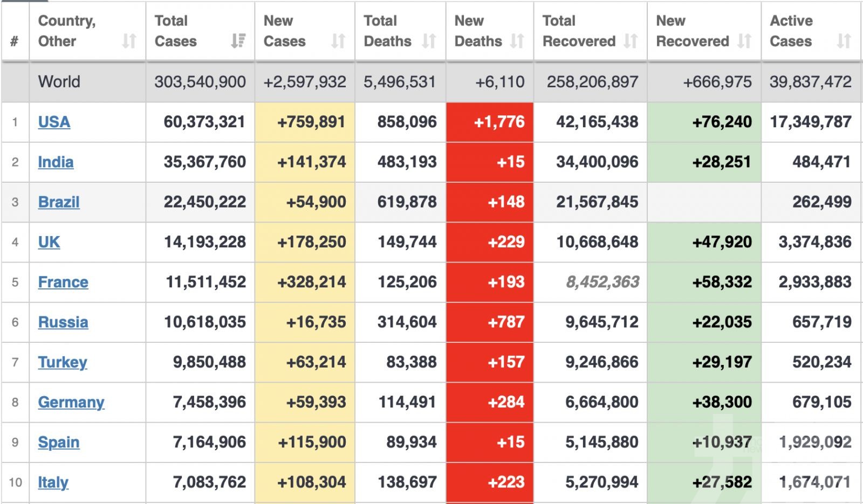Open the Germany country link

tap(71, 402)
